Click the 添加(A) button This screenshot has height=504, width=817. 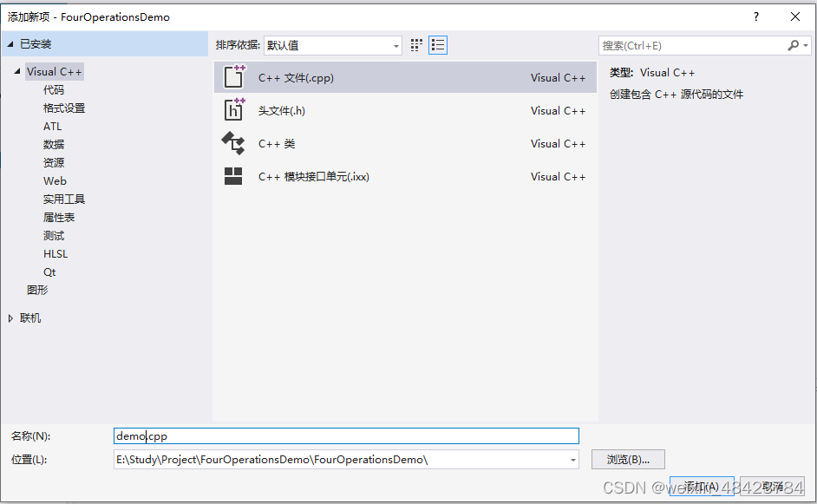(x=702, y=487)
